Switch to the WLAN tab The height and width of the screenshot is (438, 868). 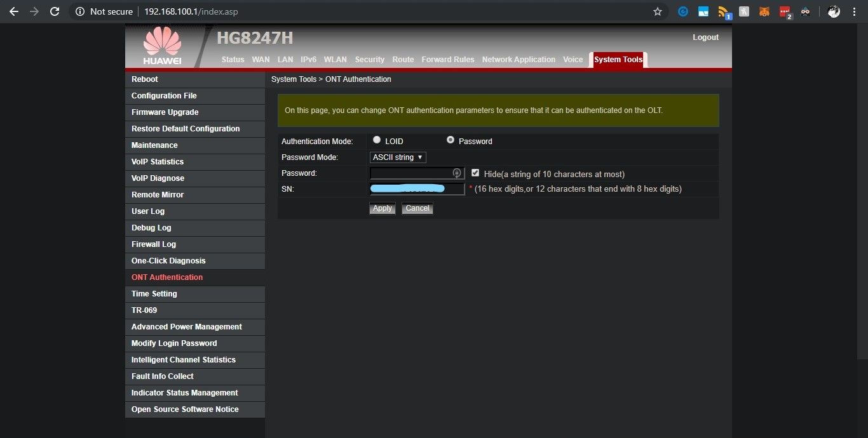pos(335,60)
